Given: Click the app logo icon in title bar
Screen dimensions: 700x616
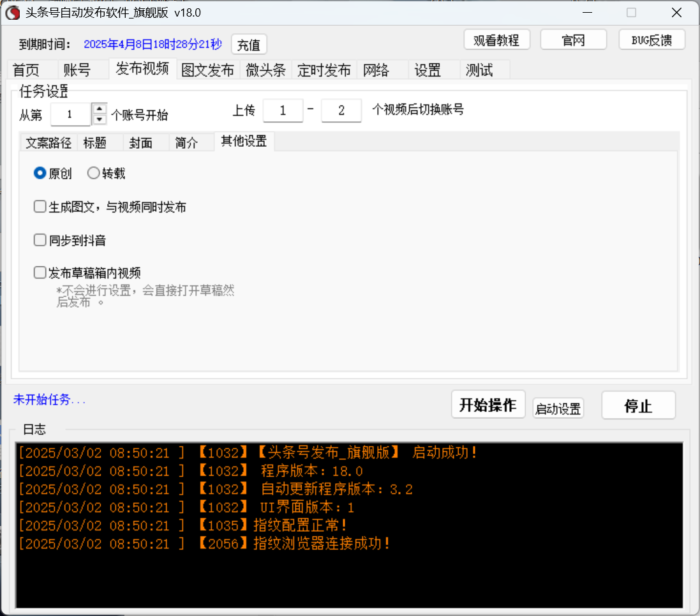Looking at the screenshot, I should (13, 13).
